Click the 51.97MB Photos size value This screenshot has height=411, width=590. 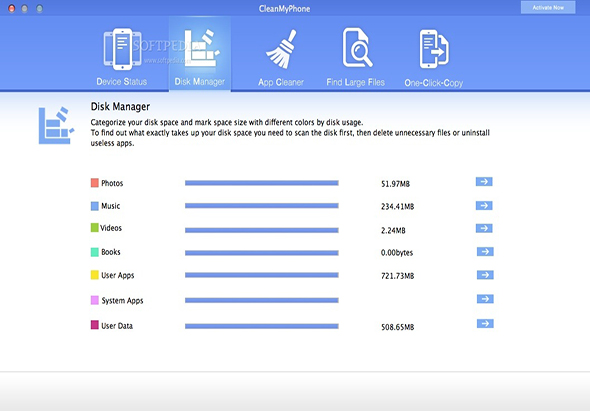click(395, 184)
